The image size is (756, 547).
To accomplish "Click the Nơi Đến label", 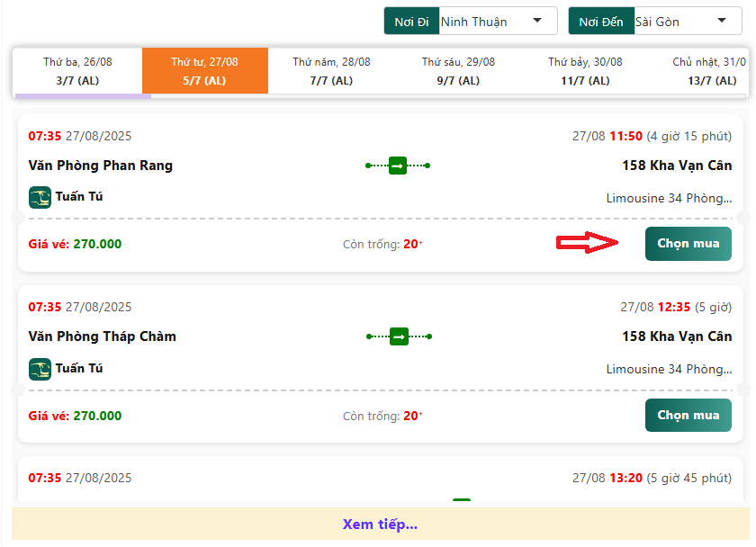I will pos(600,22).
